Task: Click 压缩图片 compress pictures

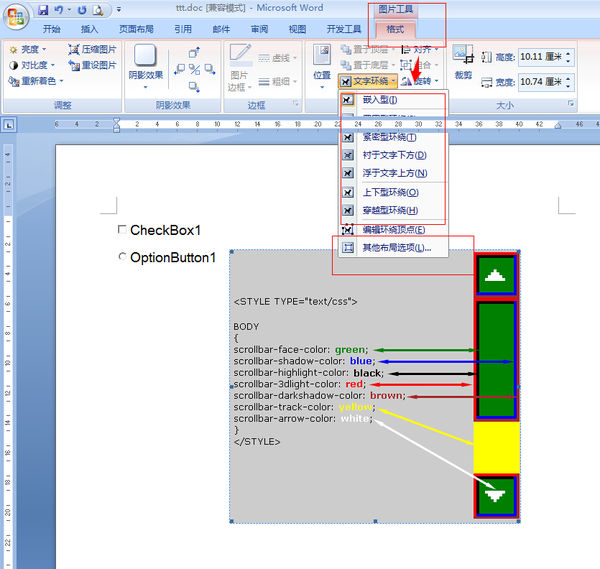Action: click(x=92, y=49)
